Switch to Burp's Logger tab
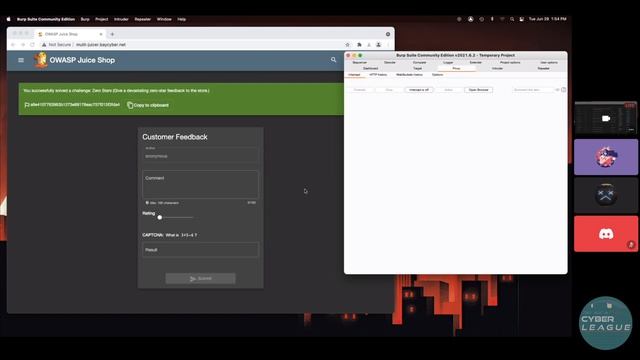Image resolution: width=640 pixels, height=360 pixels. pyautogui.click(x=448, y=62)
